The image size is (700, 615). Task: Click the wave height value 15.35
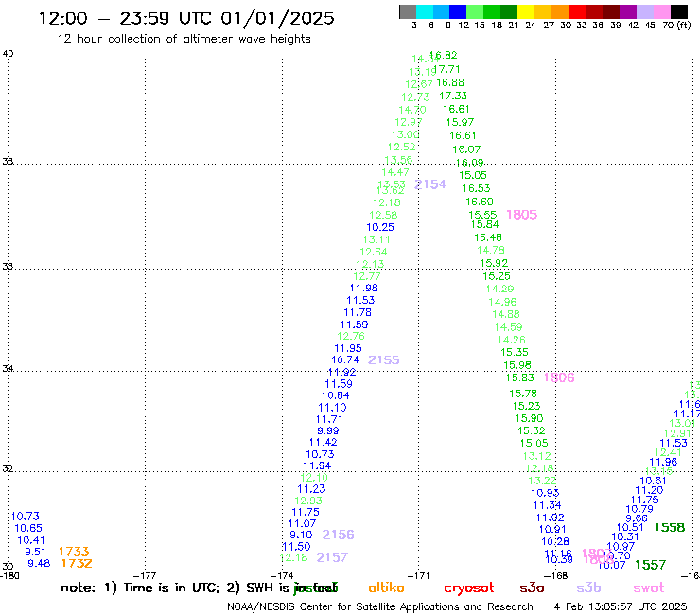(515, 352)
